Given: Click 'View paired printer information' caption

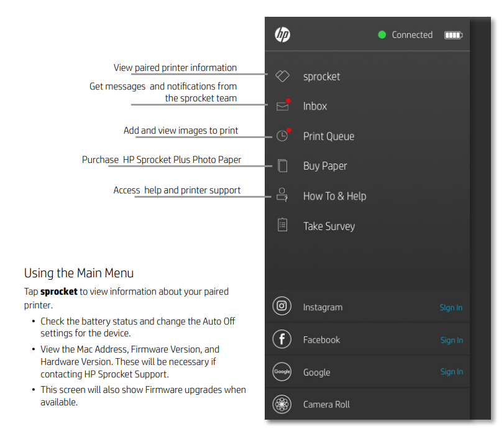Looking at the screenshot, I should tap(175, 68).
